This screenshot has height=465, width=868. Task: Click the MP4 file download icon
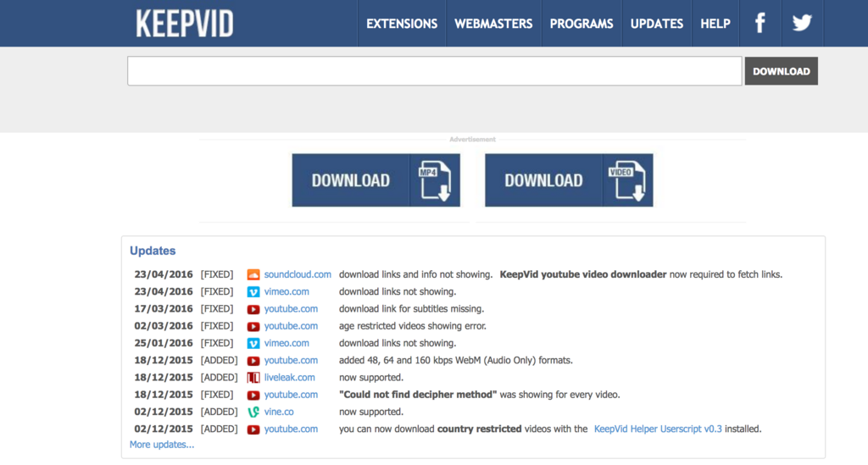click(435, 180)
